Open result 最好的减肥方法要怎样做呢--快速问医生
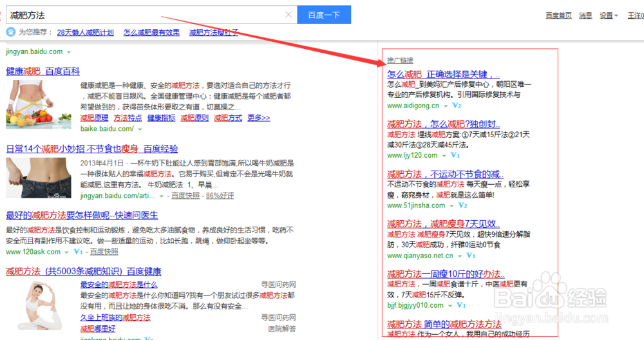 pos(82,215)
